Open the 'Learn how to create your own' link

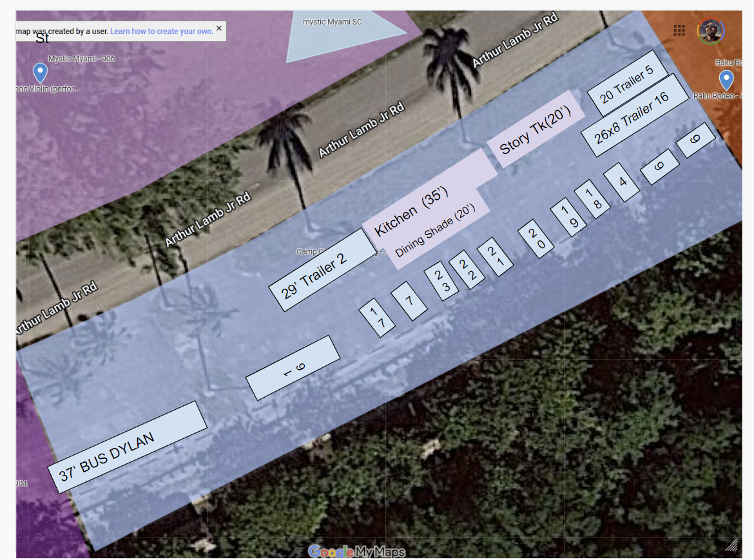pos(161,31)
